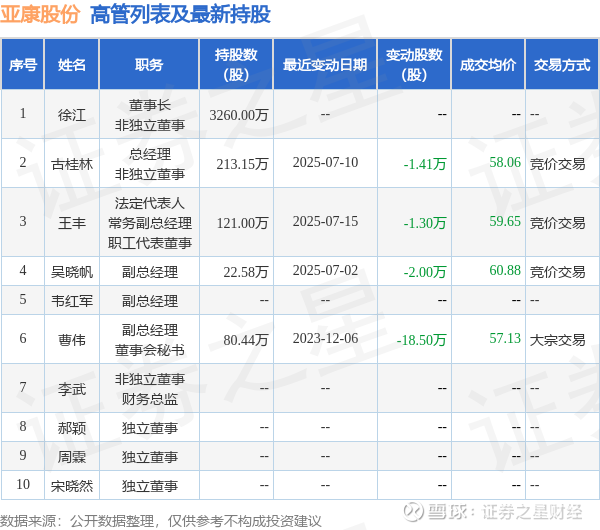Click the date 2025-07-10

click(325, 162)
